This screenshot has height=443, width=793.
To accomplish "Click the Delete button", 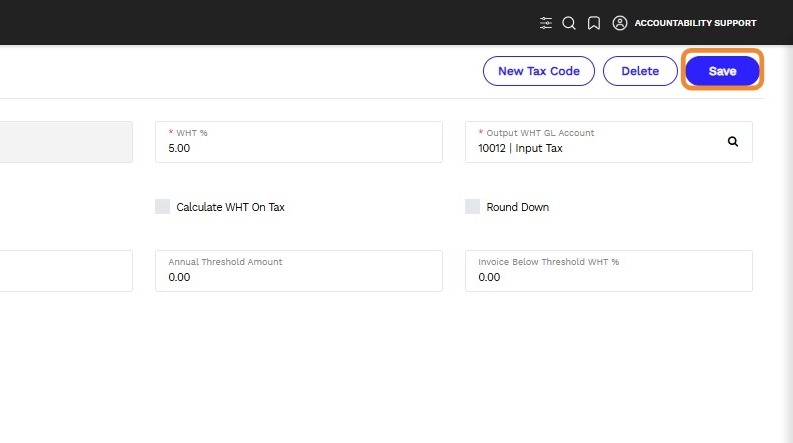I will click(x=640, y=71).
